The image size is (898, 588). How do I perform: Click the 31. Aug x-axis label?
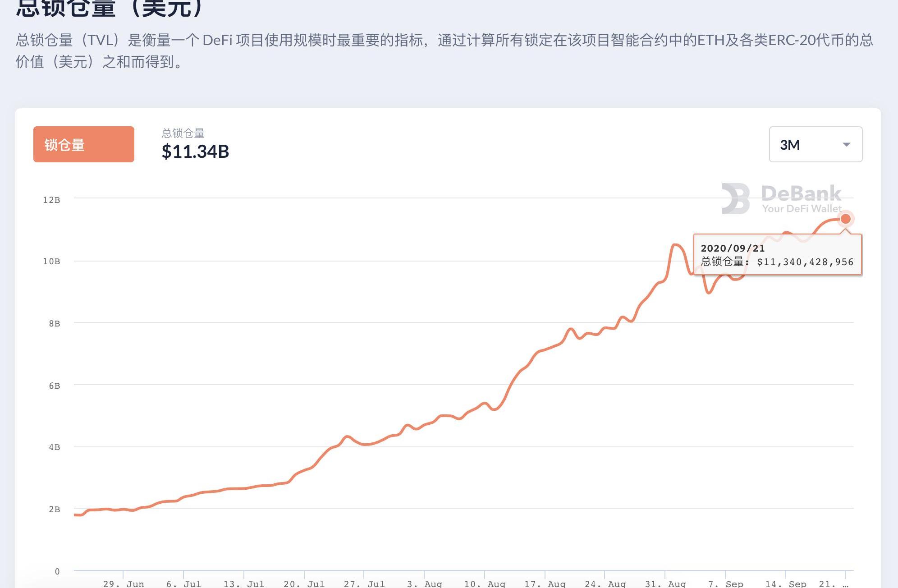pyautogui.click(x=665, y=584)
